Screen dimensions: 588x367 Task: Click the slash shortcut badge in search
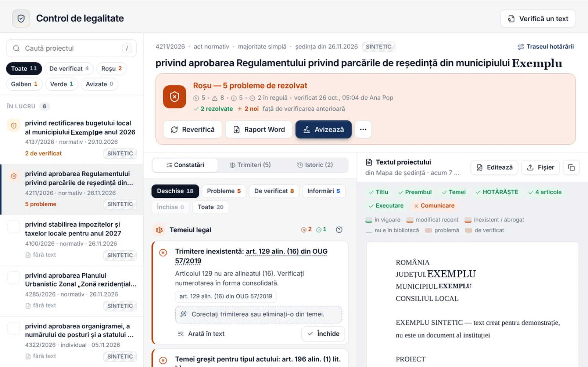click(x=127, y=48)
